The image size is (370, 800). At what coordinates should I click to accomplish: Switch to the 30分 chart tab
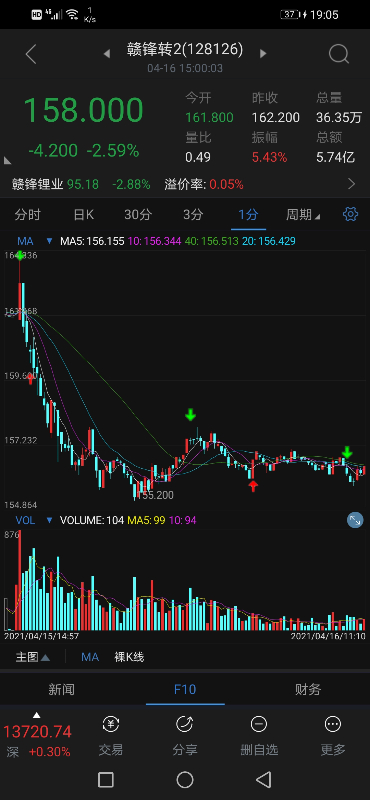click(138, 215)
